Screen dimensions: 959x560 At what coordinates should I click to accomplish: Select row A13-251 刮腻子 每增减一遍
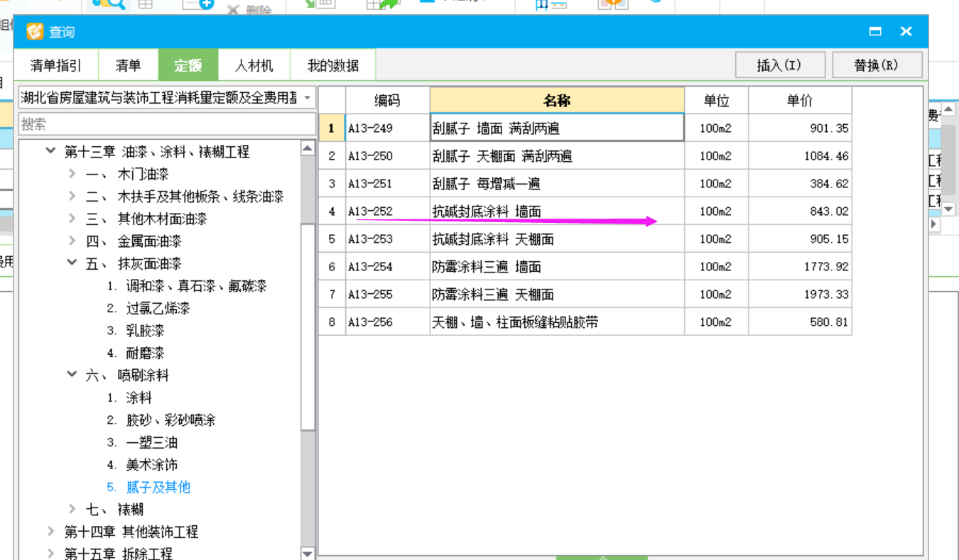(x=585, y=184)
